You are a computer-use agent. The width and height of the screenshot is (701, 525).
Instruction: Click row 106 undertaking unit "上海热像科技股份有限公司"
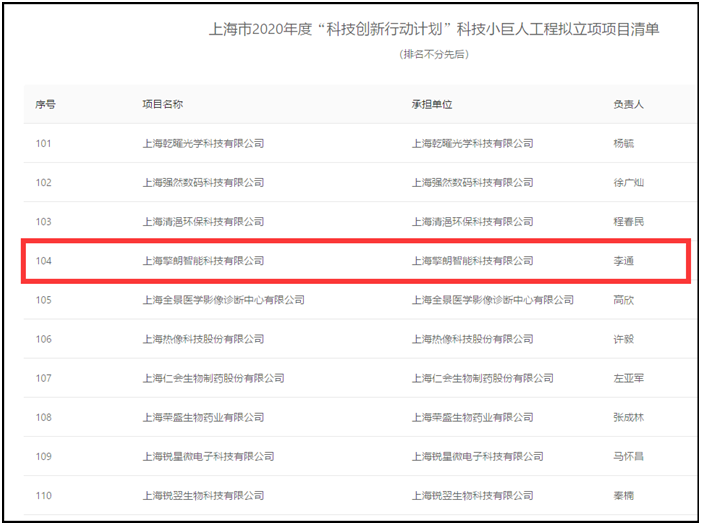point(473,339)
